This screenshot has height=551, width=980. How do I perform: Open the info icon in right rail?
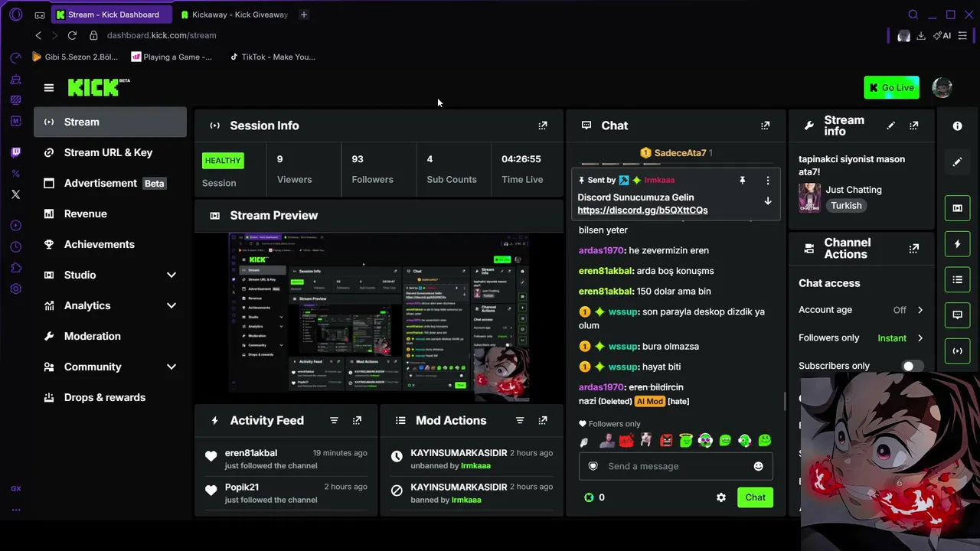coord(957,126)
